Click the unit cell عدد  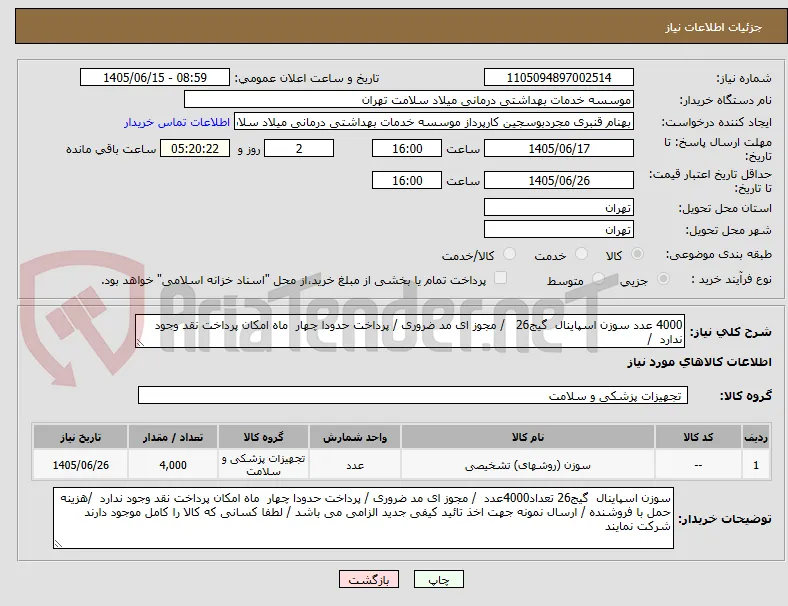point(355,465)
